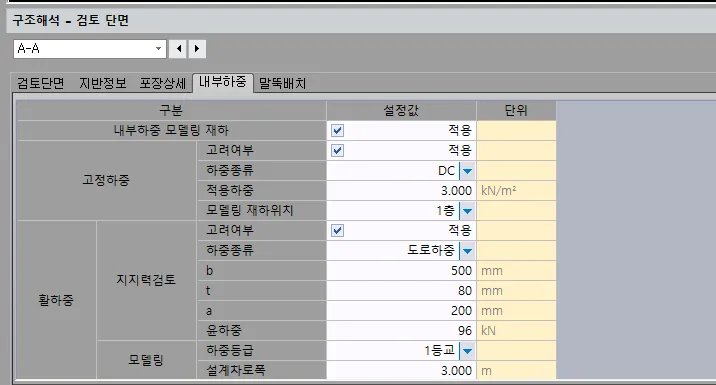Open the 도로하중 하중종류 dropdown
This screenshot has height=385, width=716.
(x=467, y=250)
